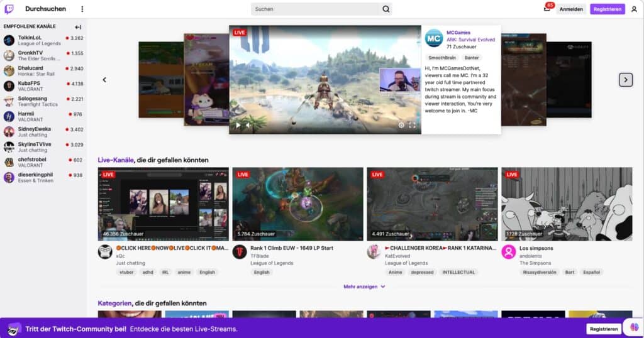644x338 pixels.
Task: Open Challenger Korea Katarina stream thumbnail
Action: pyautogui.click(x=432, y=204)
